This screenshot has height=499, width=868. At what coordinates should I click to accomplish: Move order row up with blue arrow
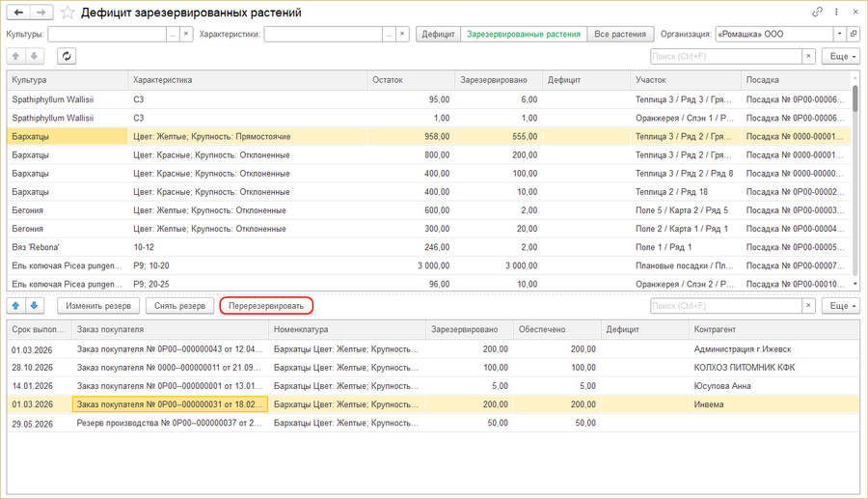click(x=16, y=306)
